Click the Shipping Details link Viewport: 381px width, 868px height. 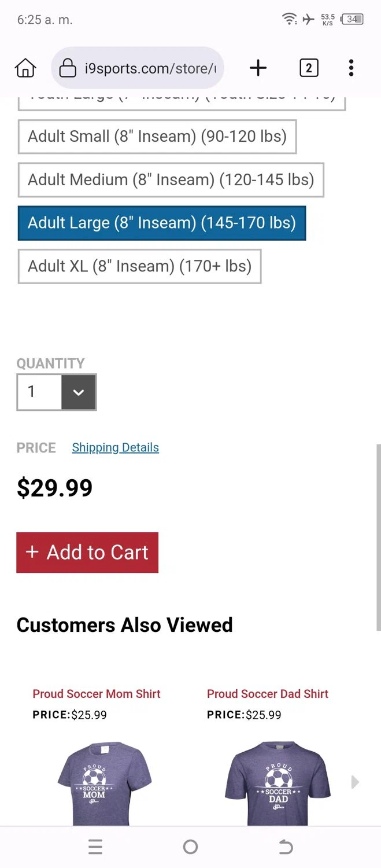[115, 447]
